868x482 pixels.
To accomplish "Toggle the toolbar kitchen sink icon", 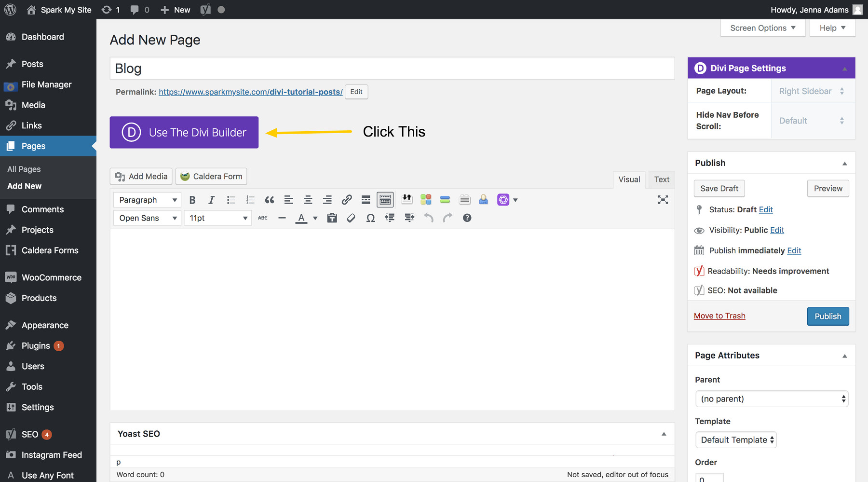I will click(x=385, y=200).
